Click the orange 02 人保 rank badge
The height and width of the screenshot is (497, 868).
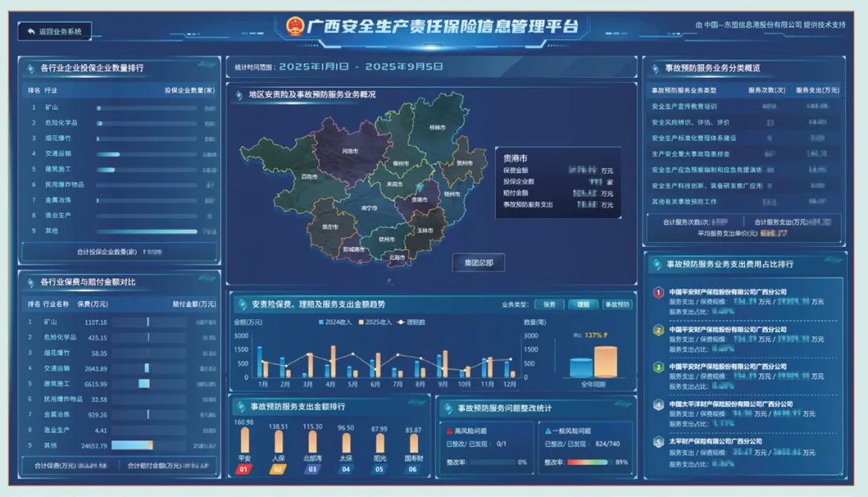click(x=278, y=469)
